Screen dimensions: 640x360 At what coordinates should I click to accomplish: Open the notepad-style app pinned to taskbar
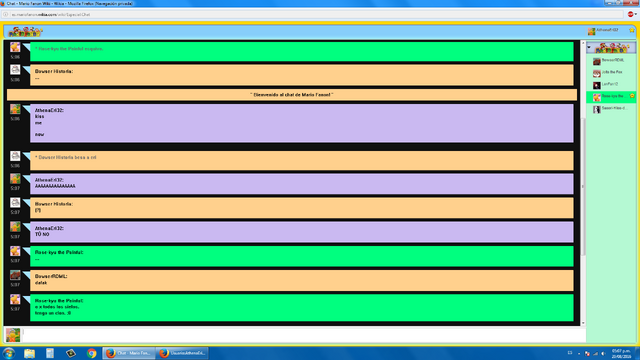click(50, 353)
